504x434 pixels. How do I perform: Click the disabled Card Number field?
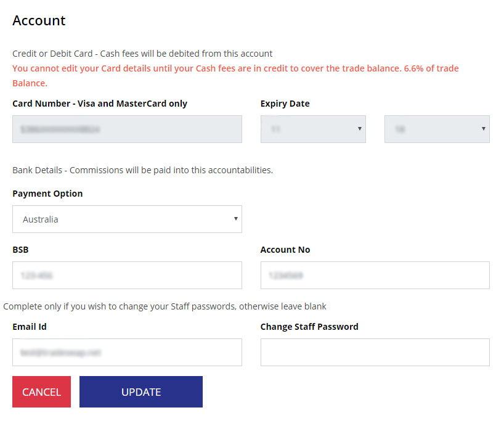pos(127,129)
